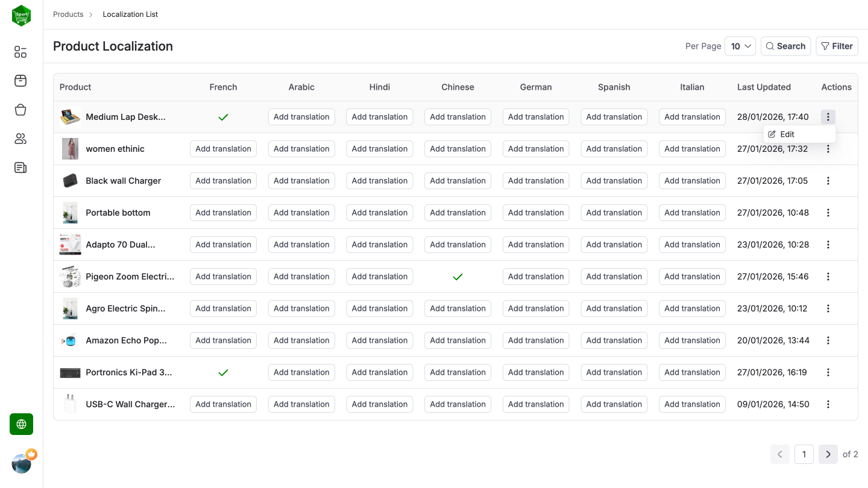Expand the Filter options
The width and height of the screenshot is (868, 488).
[837, 46]
